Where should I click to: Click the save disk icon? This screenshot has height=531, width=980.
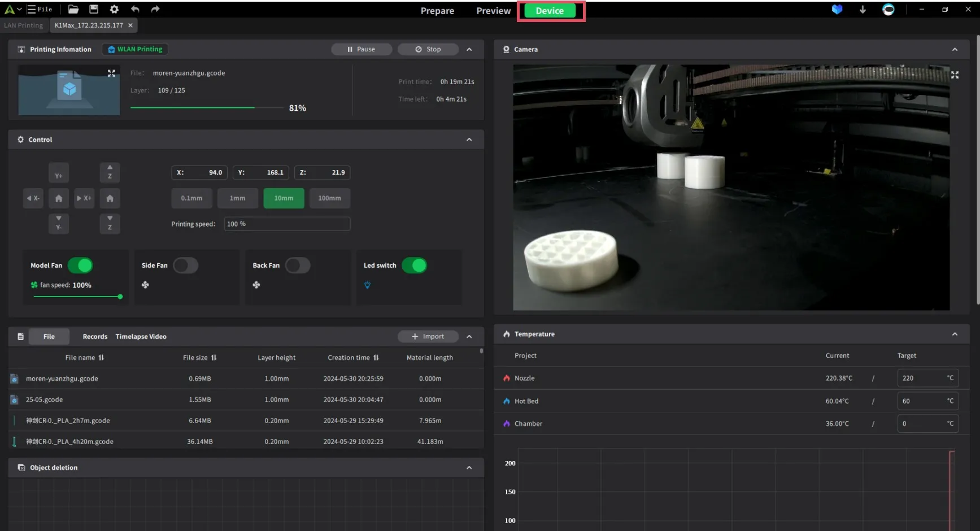click(x=94, y=9)
